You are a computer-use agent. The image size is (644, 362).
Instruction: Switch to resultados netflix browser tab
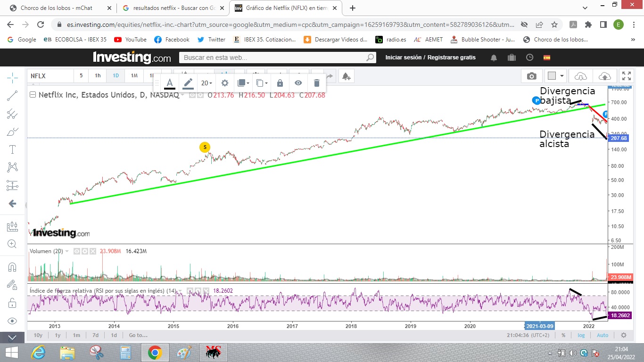tap(173, 8)
